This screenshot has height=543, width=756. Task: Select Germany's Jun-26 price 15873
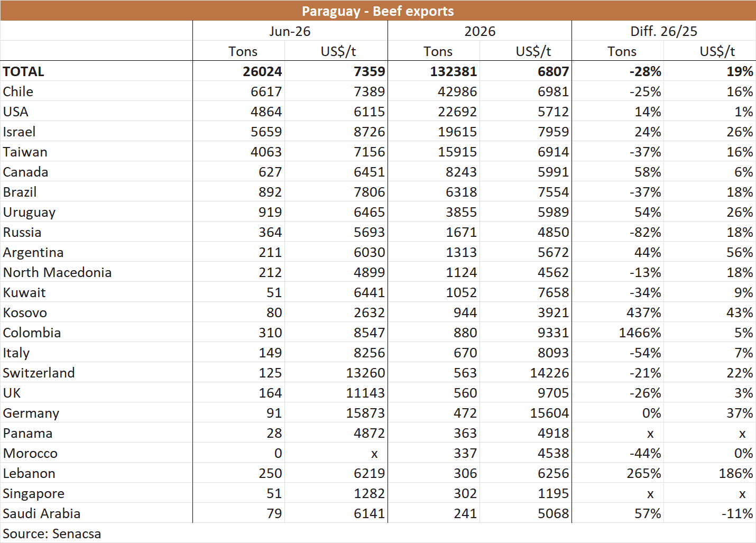(365, 413)
